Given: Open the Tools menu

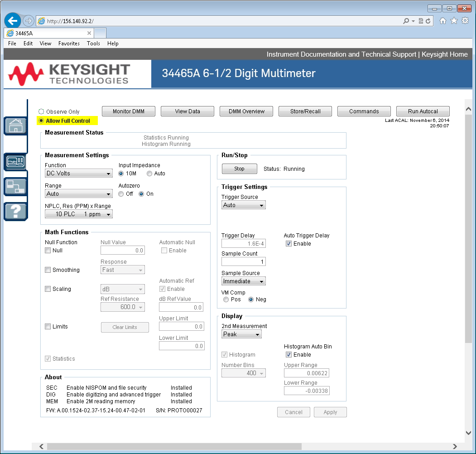Looking at the screenshot, I should pos(93,43).
